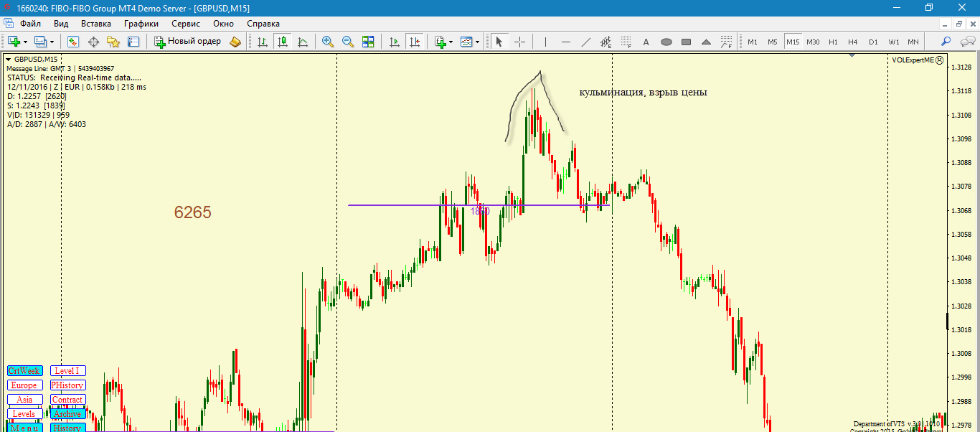Select the trendline tool
This screenshot has width=980, height=432.
point(585,42)
